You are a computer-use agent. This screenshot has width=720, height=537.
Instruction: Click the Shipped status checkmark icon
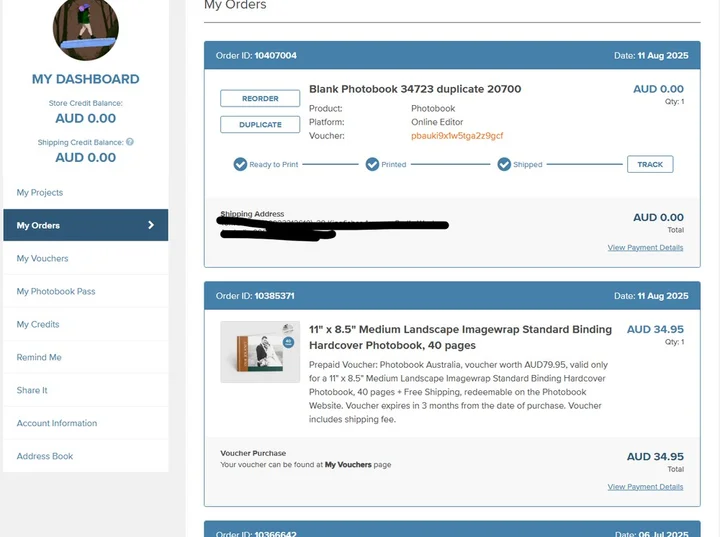pos(504,164)
